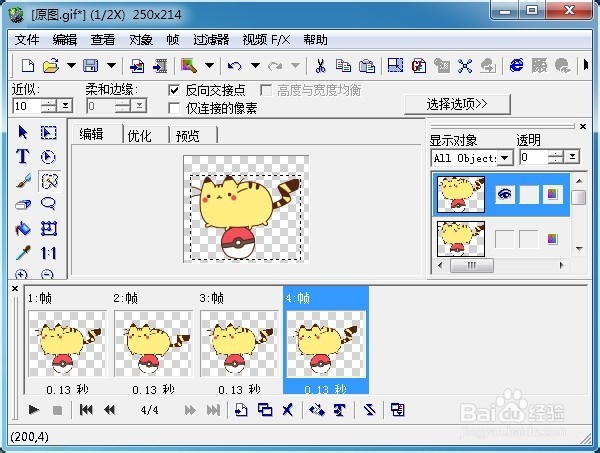Select the Paint brush tool
This screenshot has height=453, width=600.
[23, 181]
